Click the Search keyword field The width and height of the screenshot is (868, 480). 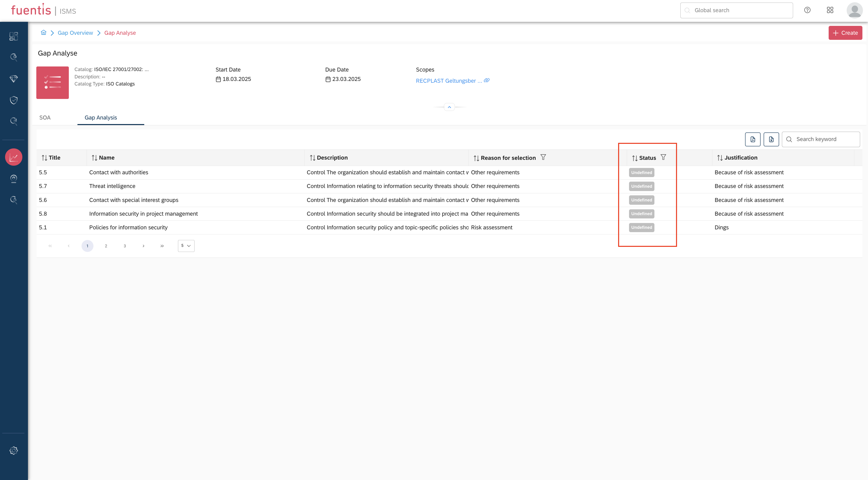point(825,139)
